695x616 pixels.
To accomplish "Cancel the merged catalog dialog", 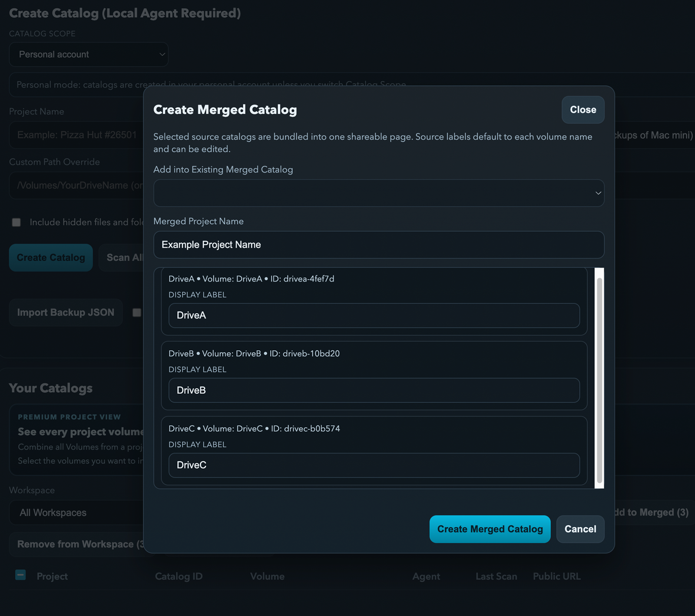I will click(x=580, y=529).
